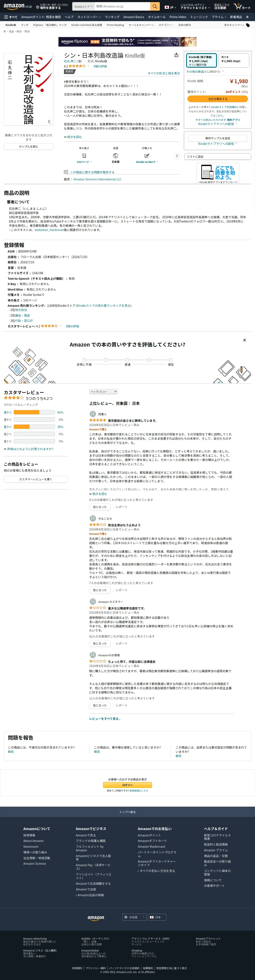Click the orange search magnifier button
The height and width of the screenshot is (980, 255).
155,6
